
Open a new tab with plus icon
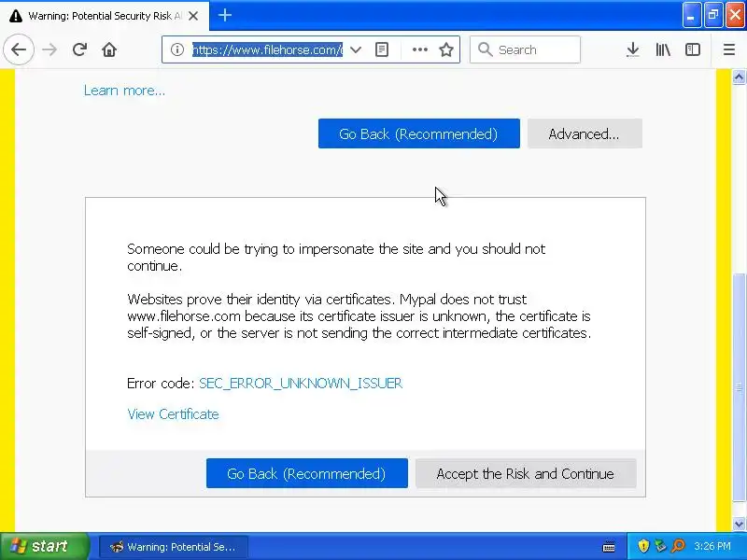pos(225,15)
